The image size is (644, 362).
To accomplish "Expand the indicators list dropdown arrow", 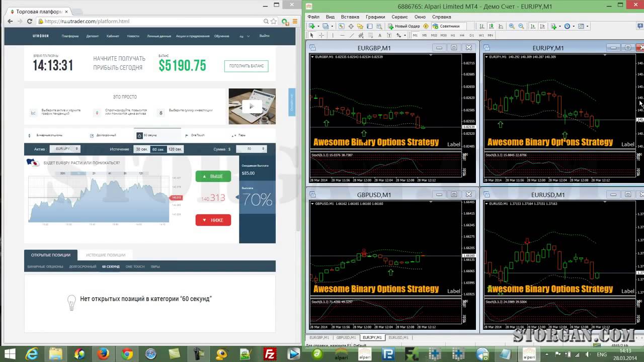I will (560, 26).
